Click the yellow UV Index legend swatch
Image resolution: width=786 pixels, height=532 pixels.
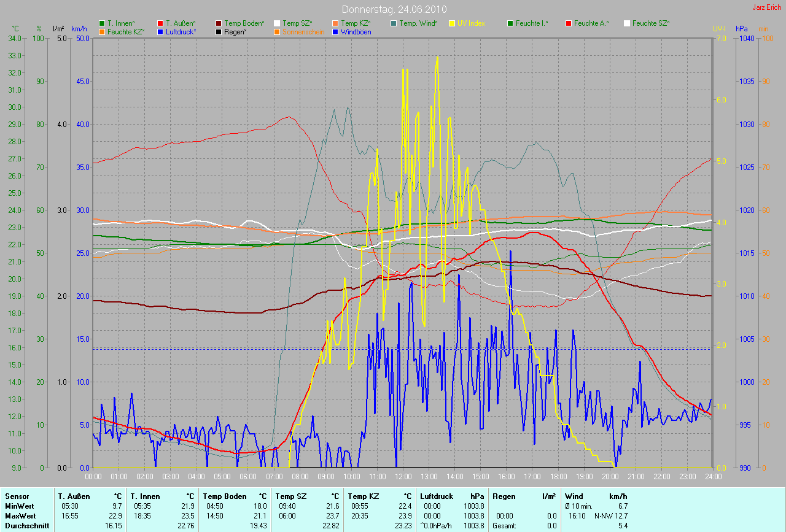(452, 23)
